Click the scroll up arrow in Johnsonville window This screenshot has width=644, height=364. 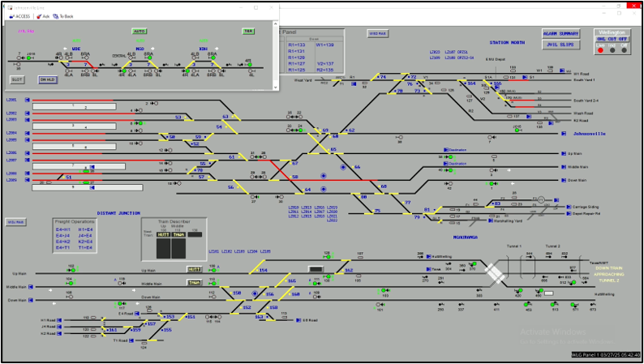coord(276,24)
